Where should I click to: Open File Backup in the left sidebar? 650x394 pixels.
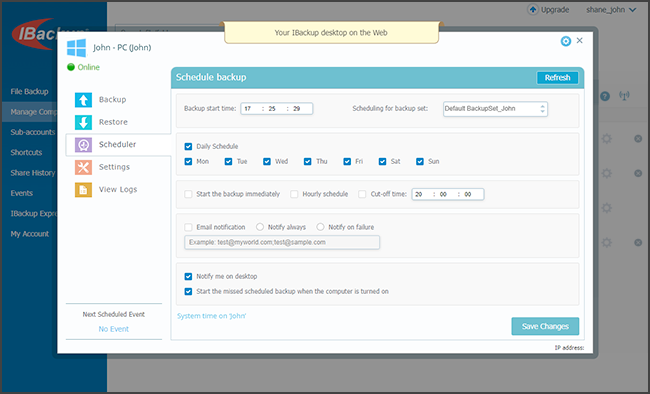tap(29, 91)
